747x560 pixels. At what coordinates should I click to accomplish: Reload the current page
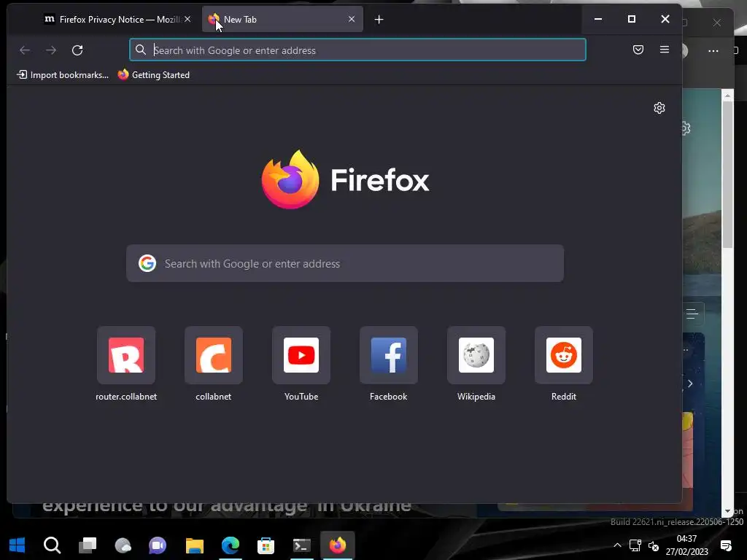[x=77, y=50]
